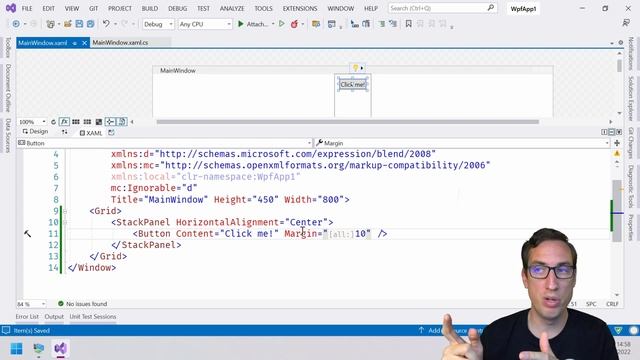Click the screwdriver quick action icon on line 11
The height and width of the screenshot is (360, 640).
tap(27, 234)
